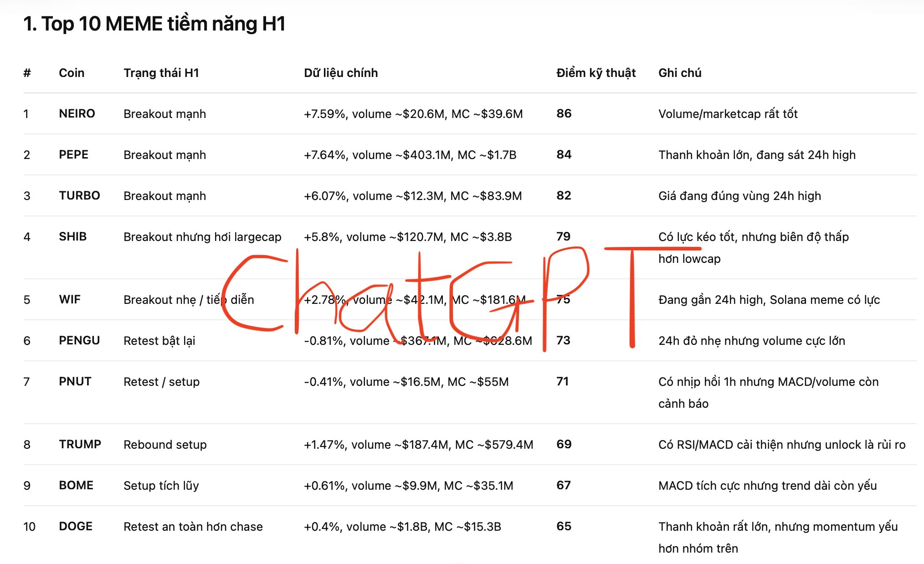Click NEIRO's technical score 86
The width and height of the screenshot is (924, 564).
tap(564, 113)
